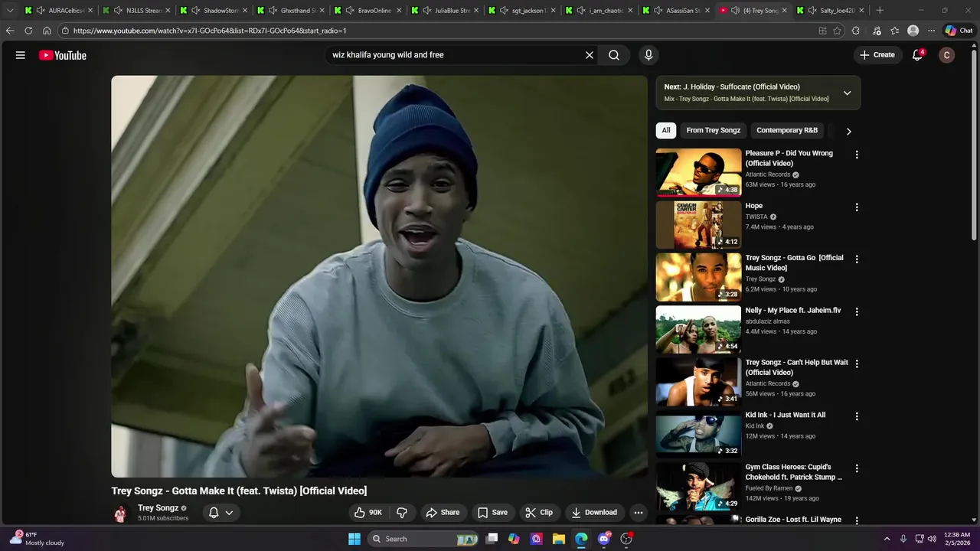Click the Create button
The height and width of the screenshot is (551, 980).
(877, 55)
